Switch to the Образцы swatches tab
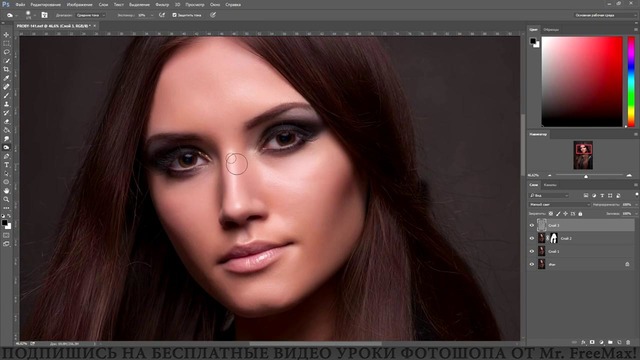The image size is (640, 360). click(551, 29)
